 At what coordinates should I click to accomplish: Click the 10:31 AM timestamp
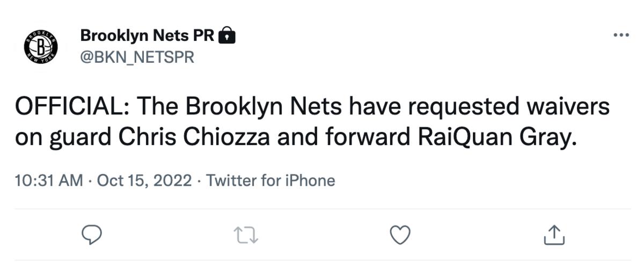(49, 180)
